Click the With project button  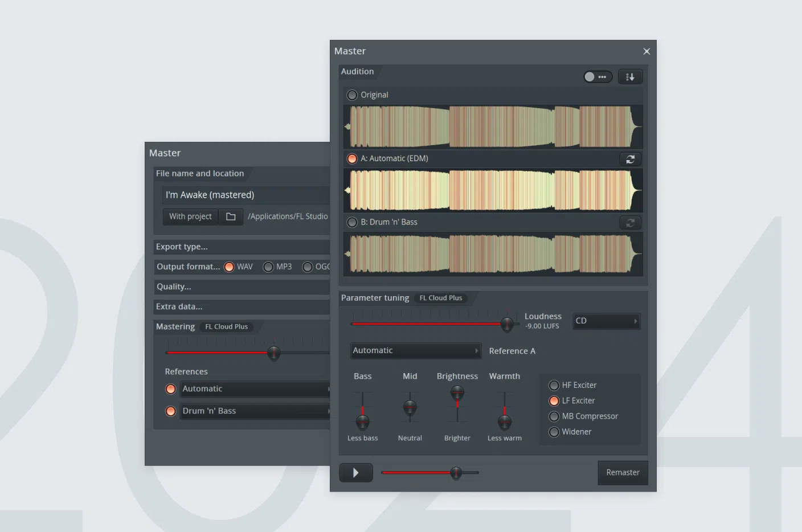point(190,216)
